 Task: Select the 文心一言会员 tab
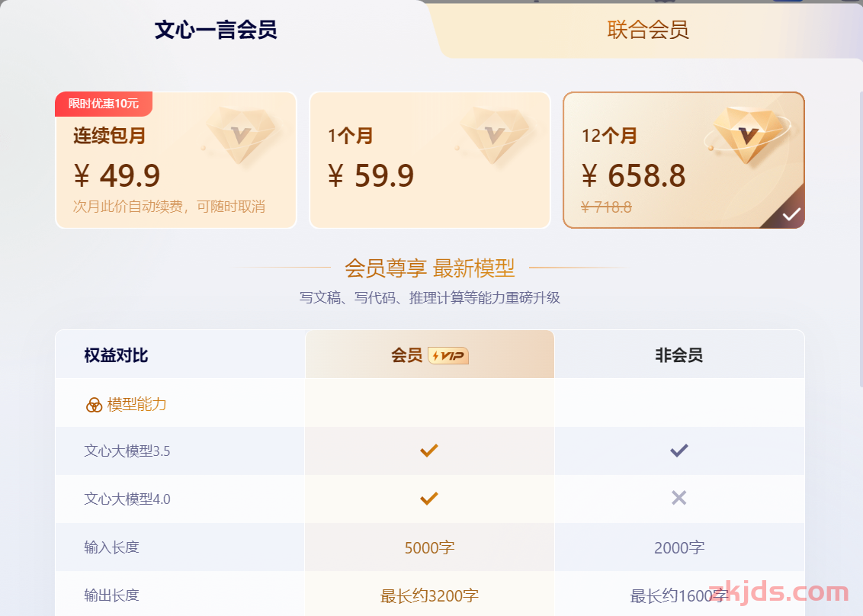click(x=216, y=30)
